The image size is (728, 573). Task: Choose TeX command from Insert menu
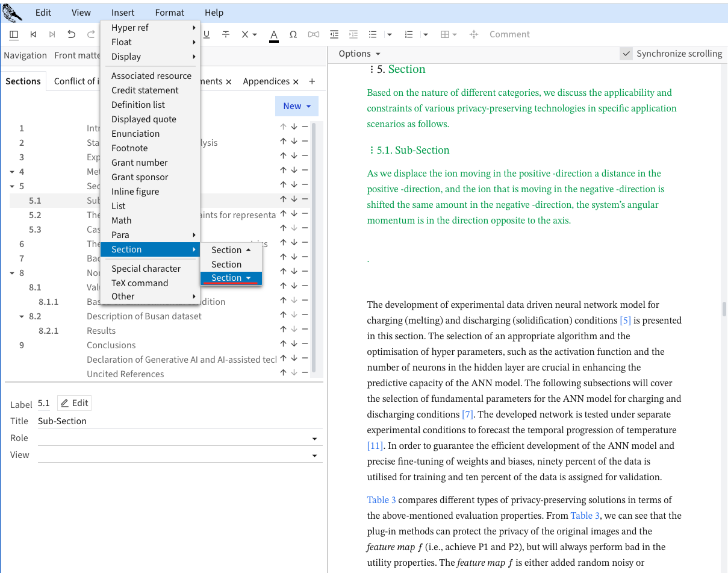coord(140,283)
